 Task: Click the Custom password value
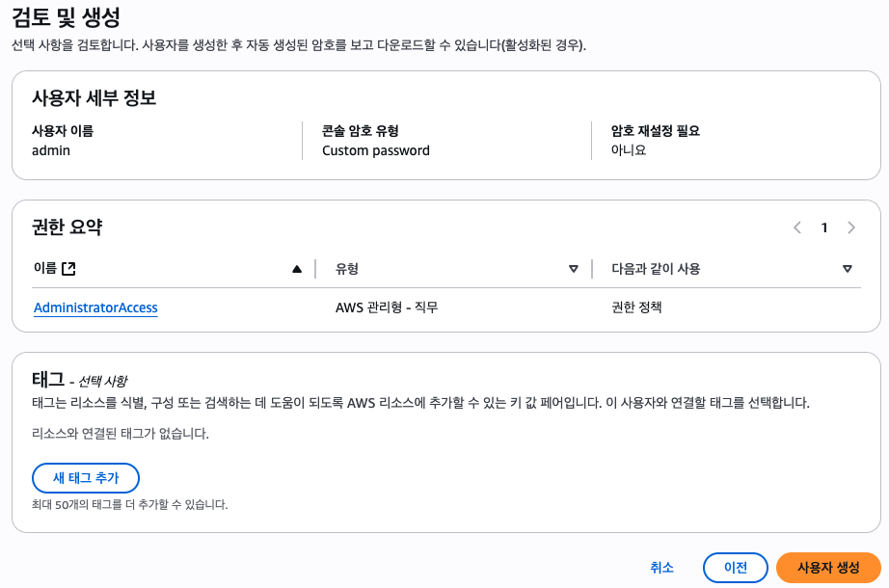(x=376, y=150)
